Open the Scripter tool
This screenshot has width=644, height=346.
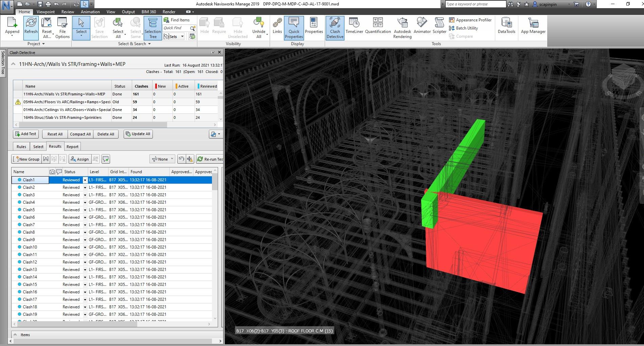pyautogui.click(x=440, y=26)
